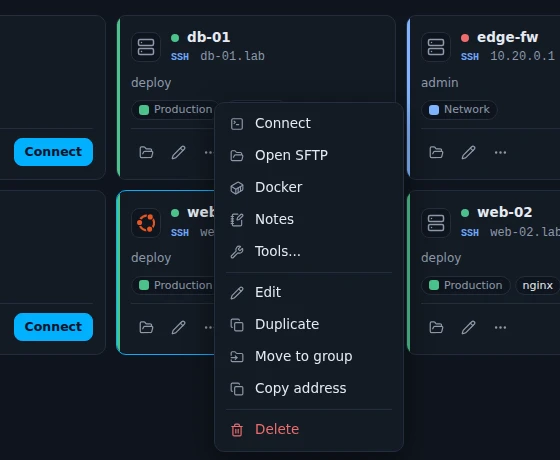This screenshot has height=460, width=560.
Task: Click deploy username on db-01 card
Action: click(151, 83)
